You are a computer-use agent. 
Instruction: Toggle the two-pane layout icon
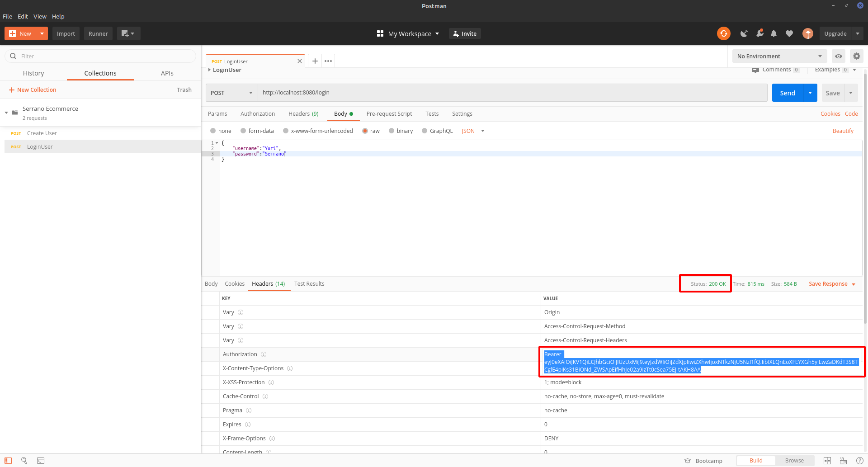click(827, 461)
